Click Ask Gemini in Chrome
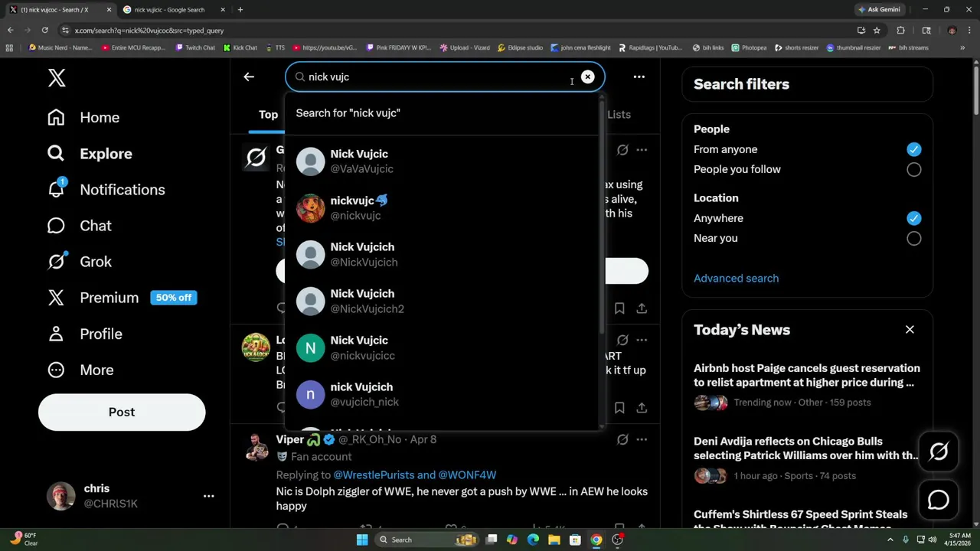This screenshot has width=980, height=551. coord(879,9)
